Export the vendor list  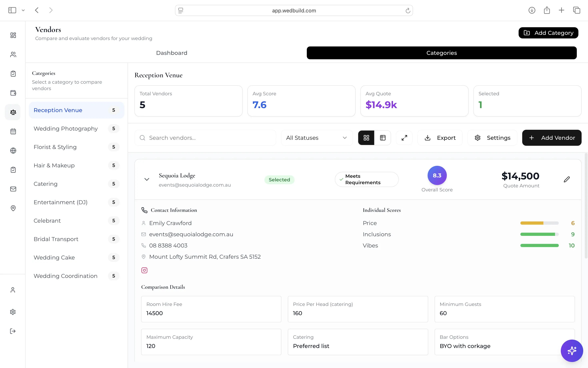pos(440,138)
